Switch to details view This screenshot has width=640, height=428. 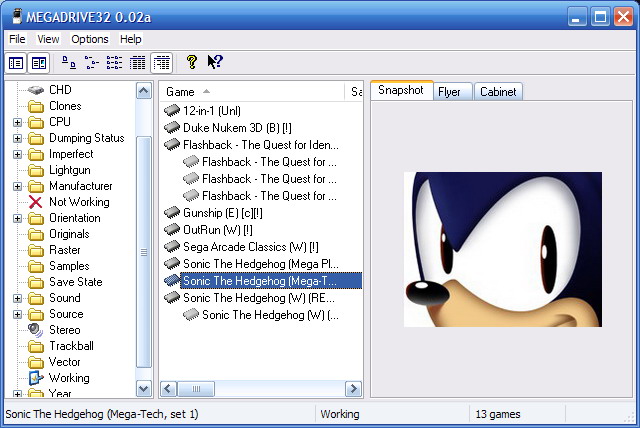(138, 63)
